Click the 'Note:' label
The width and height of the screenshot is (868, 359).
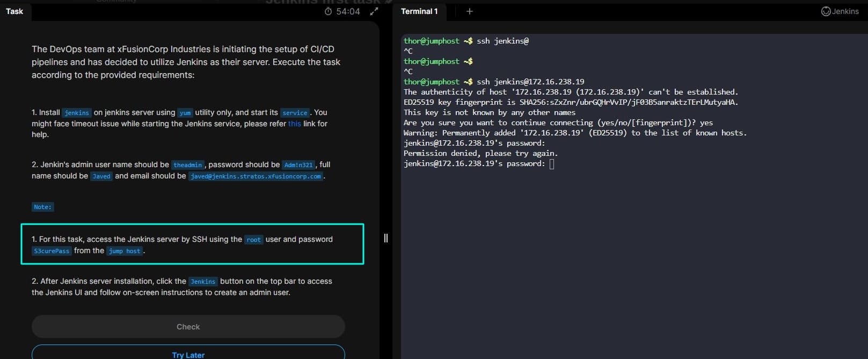[43, 207]
